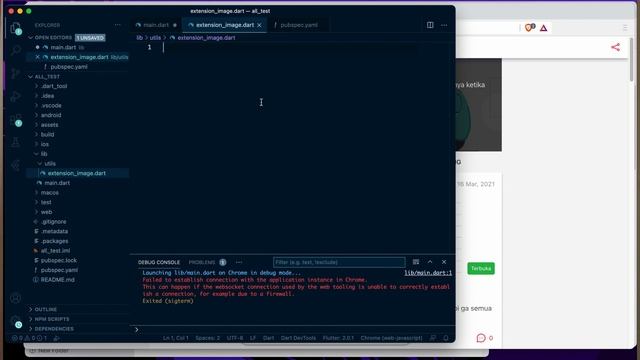Viewport: 640px width, 360px height.
Task: Open the Extensions view
Action: click(x=16, y=120)
